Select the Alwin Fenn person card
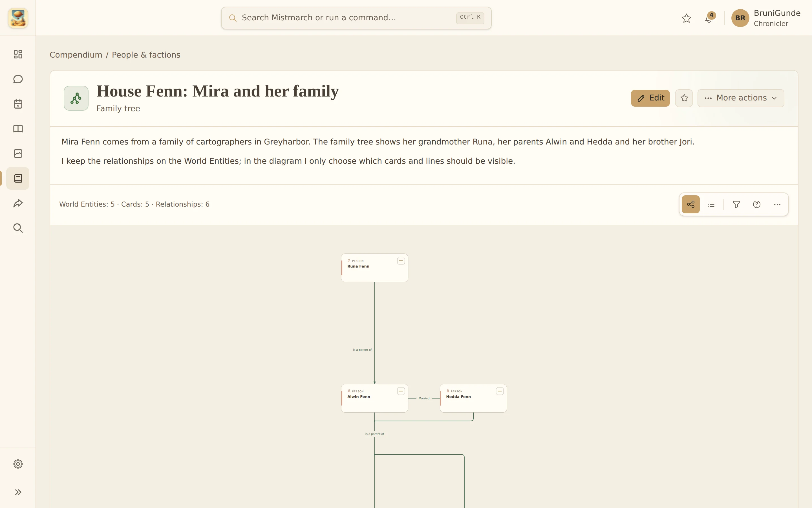The width and height of the screenshot is (812, 508). pyautogui.click(x=374, y=398)
